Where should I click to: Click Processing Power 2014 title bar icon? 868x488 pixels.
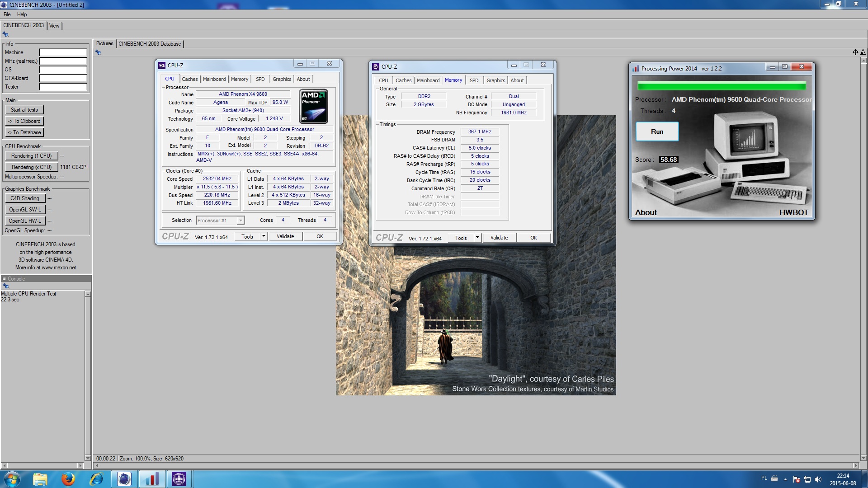636,69
